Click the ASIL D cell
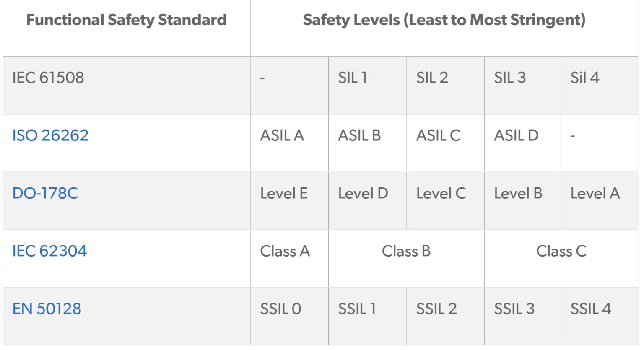 coord(516,135)
